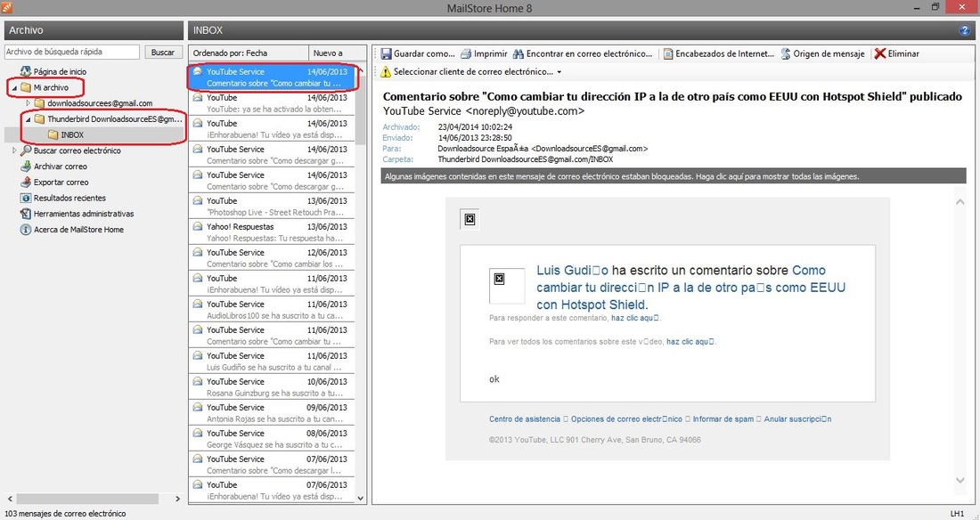Image resolution: width=980 pixels, height=520 pixels.
Task: Click the sidebar scroll right arrow
Action: click(177, 499)
